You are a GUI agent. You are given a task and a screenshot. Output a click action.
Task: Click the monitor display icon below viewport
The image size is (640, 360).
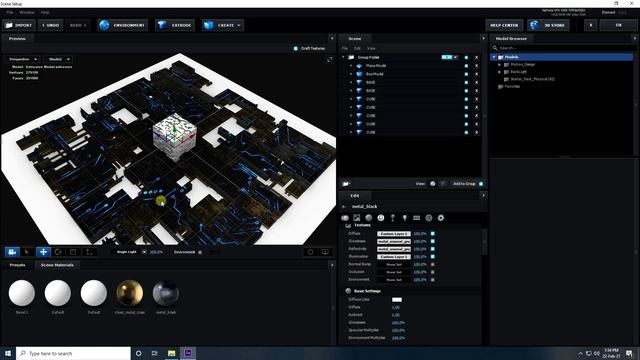click(x=325, y=252)
